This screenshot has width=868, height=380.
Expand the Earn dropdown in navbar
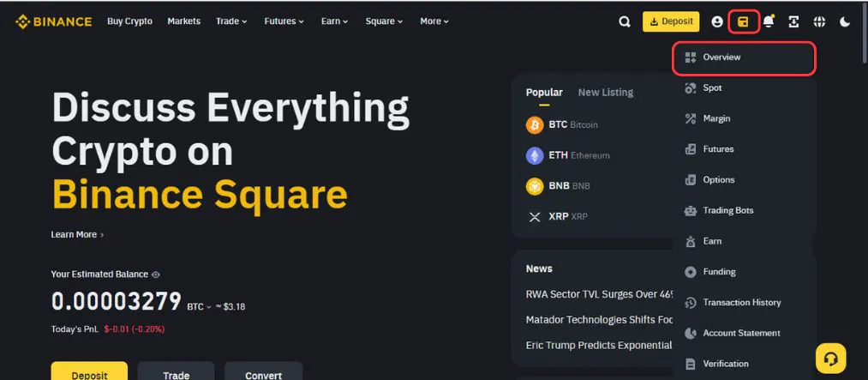click(x=334, y=21)
